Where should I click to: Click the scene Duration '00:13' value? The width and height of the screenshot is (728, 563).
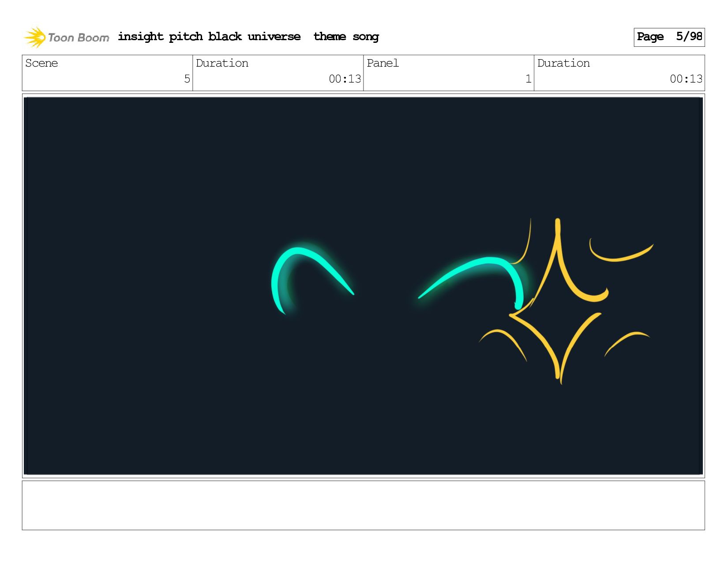[345, 79]
